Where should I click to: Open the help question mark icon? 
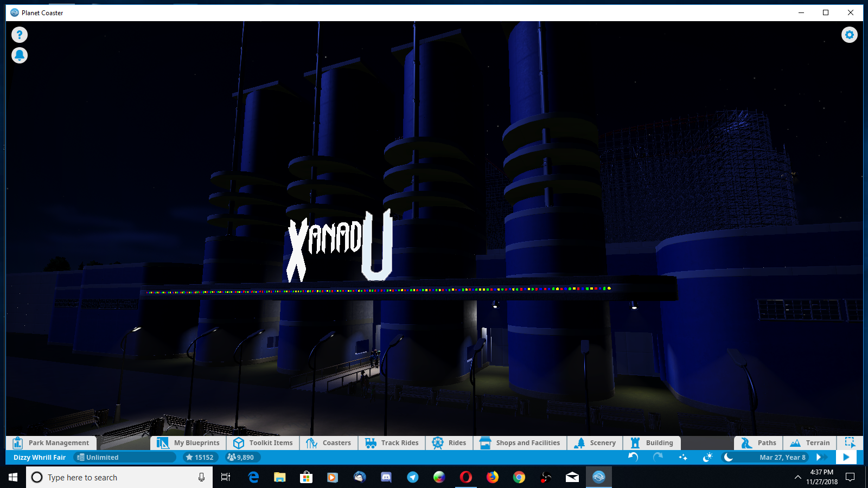20,35
